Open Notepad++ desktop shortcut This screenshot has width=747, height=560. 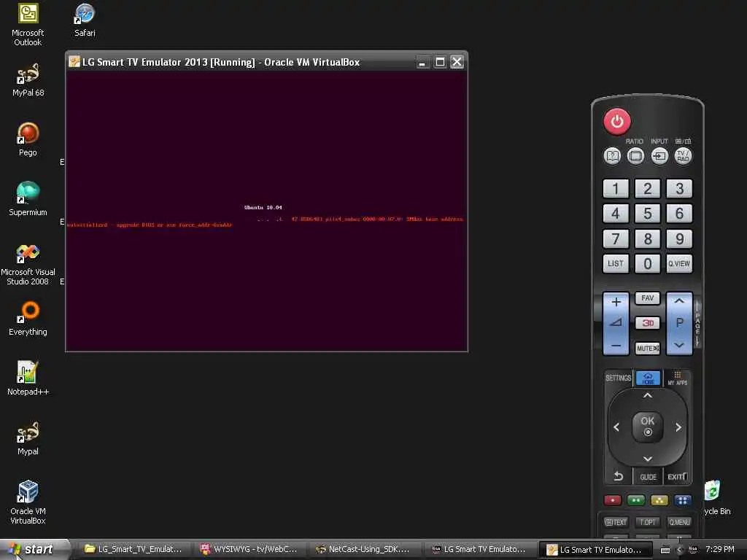click(x=28, y=378)
